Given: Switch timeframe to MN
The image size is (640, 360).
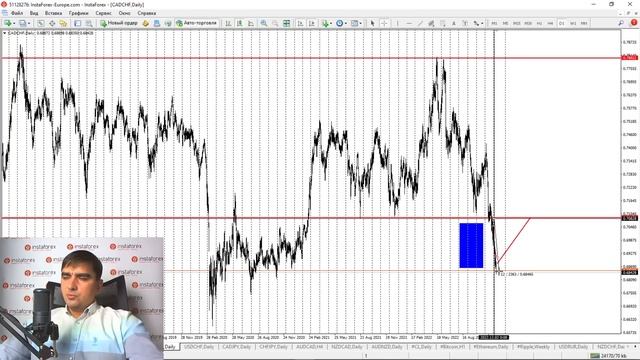Looking at the screenshot, I should (x=584, y=23).
